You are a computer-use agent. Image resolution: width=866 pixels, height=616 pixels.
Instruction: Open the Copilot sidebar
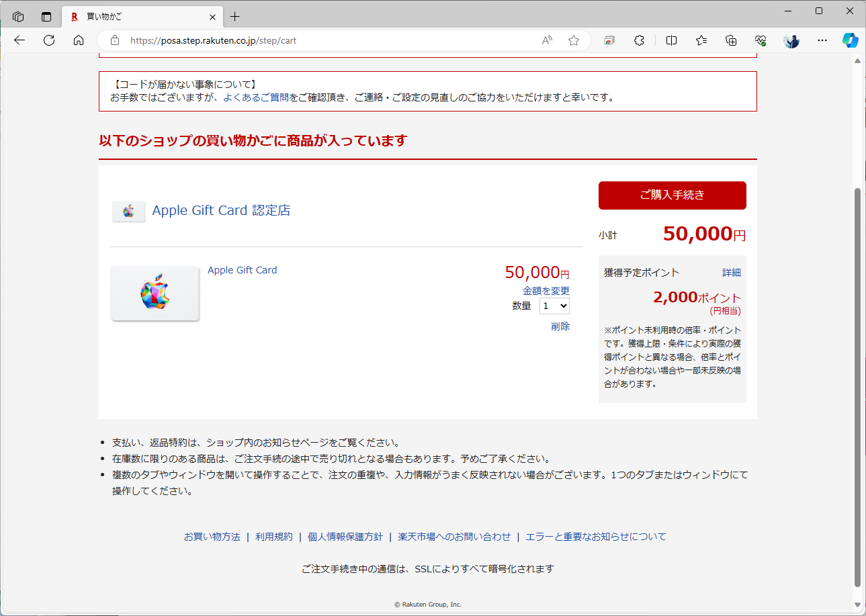pyautogui.click(x=851, y=40)
